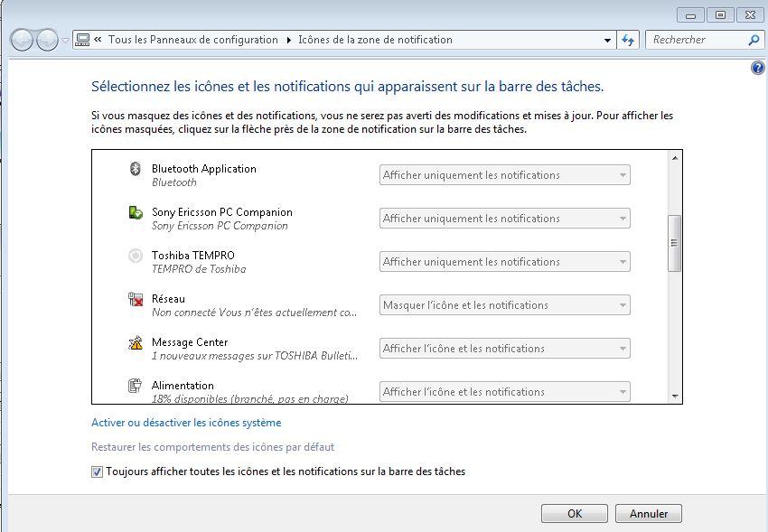Click the TEMPRO de Toshiba description text
Viewport: 768px width, 532px height.
(x=199, y=269)
